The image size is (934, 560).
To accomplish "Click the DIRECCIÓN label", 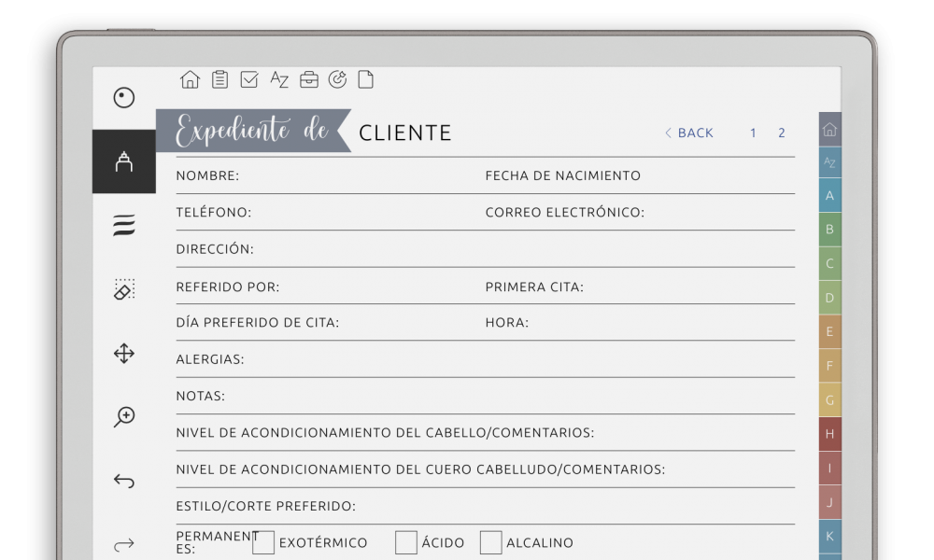I will [215, 249].
